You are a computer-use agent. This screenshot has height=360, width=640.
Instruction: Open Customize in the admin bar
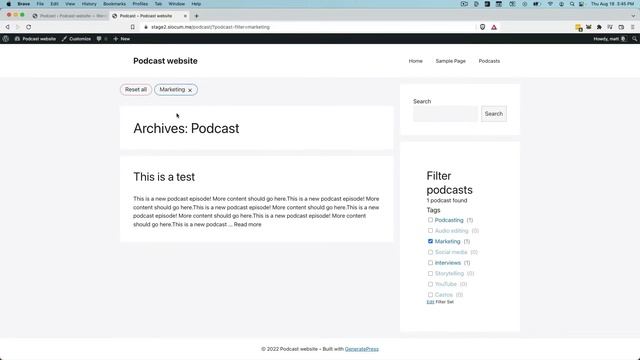tap(76, 39)
